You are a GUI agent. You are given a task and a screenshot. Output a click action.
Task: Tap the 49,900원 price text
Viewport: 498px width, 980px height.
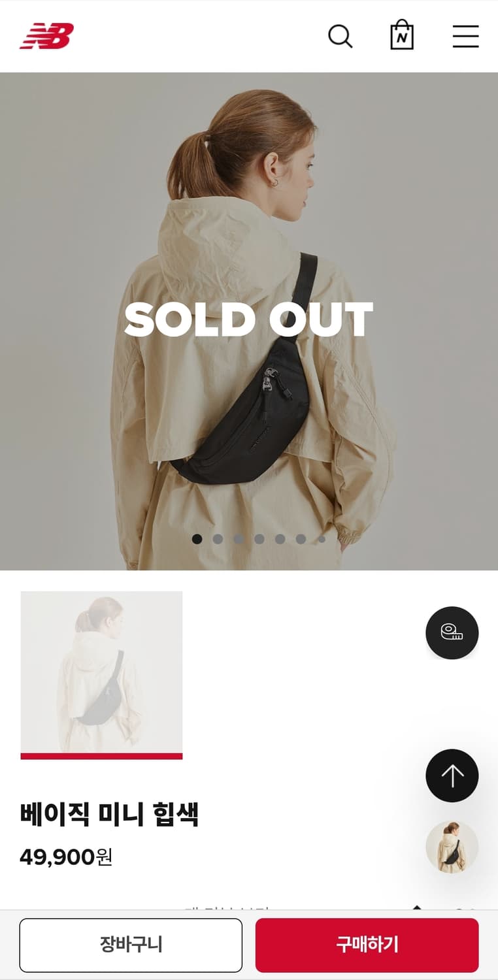[66, 857]
